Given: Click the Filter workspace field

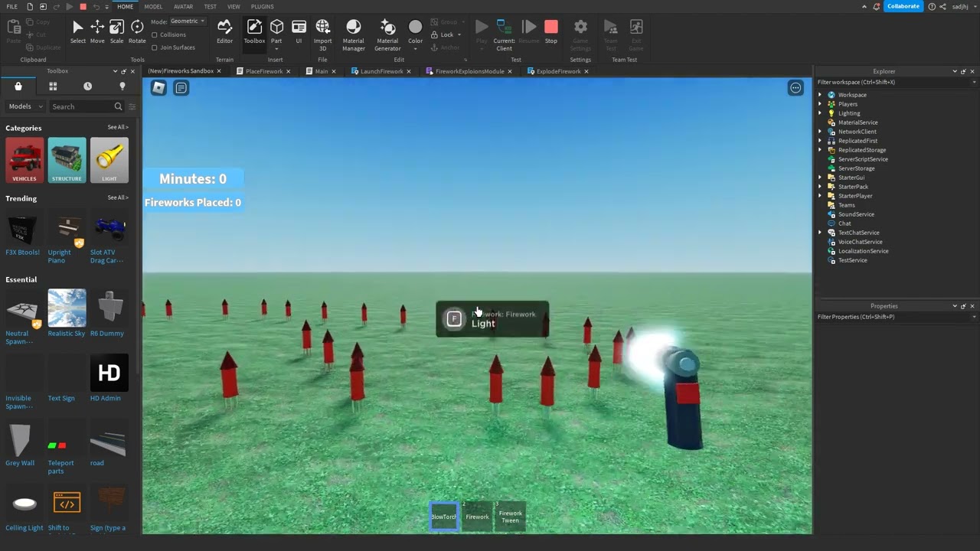Looking at the screenshot, I should 896,82.
